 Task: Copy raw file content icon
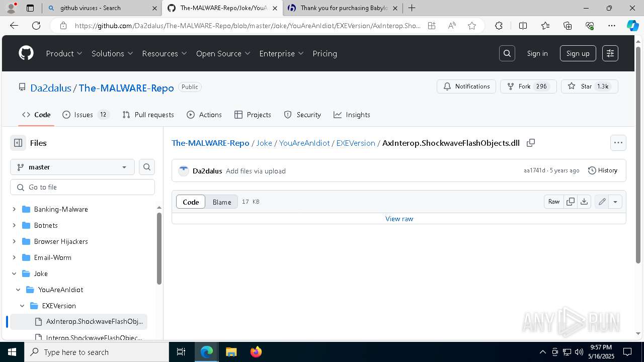[571, 202]
